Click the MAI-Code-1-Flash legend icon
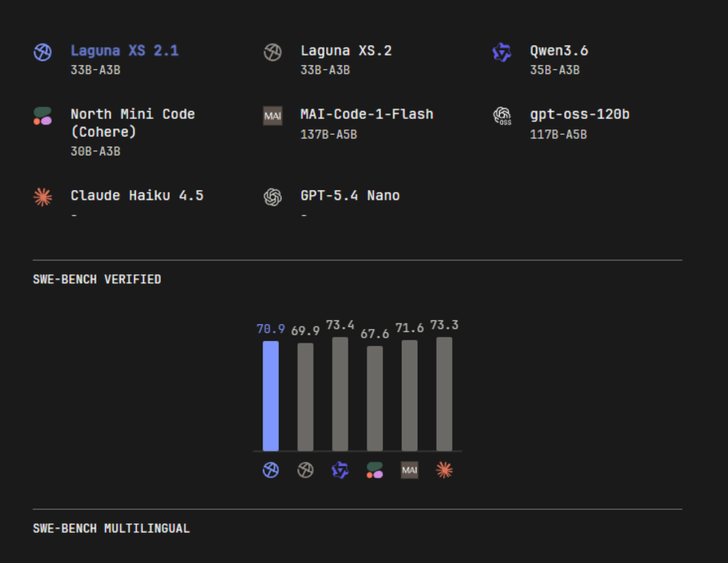The image size is (728, 563). click(272, 116)
